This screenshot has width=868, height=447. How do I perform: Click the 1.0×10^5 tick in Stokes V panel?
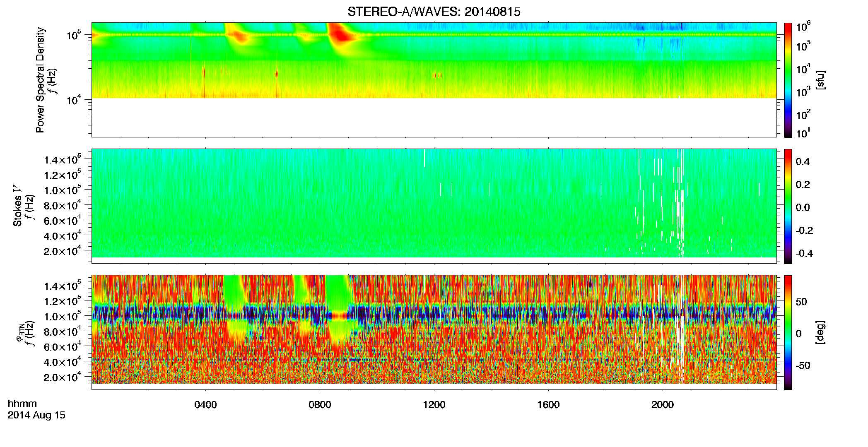tap(63, 190)
